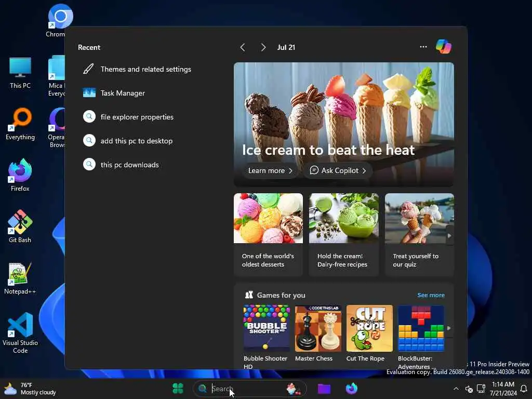Click the network display tray icon
The image size is (532, 399).
[x=481, y=389]
